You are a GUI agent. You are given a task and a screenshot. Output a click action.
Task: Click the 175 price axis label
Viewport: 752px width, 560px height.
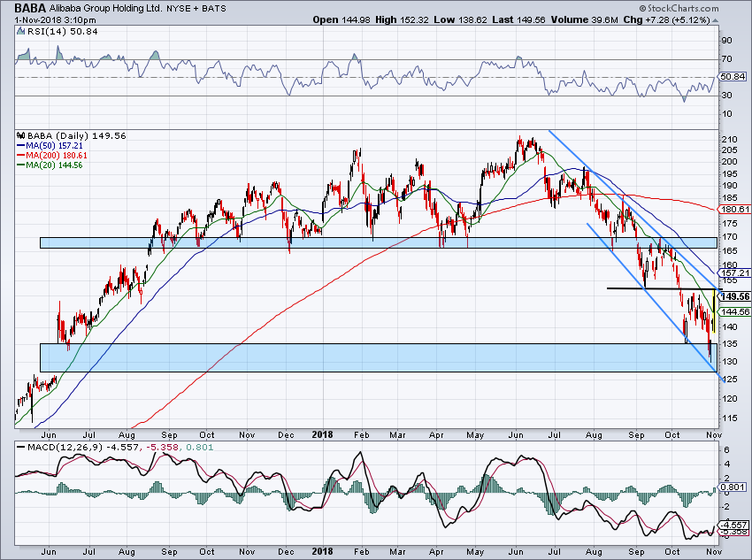730,223
